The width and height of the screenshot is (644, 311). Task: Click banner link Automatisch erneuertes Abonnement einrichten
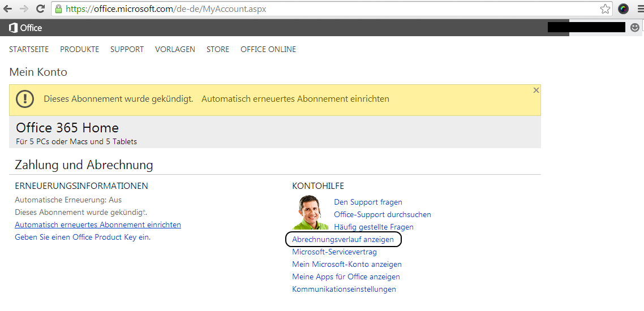pos(295,99)
